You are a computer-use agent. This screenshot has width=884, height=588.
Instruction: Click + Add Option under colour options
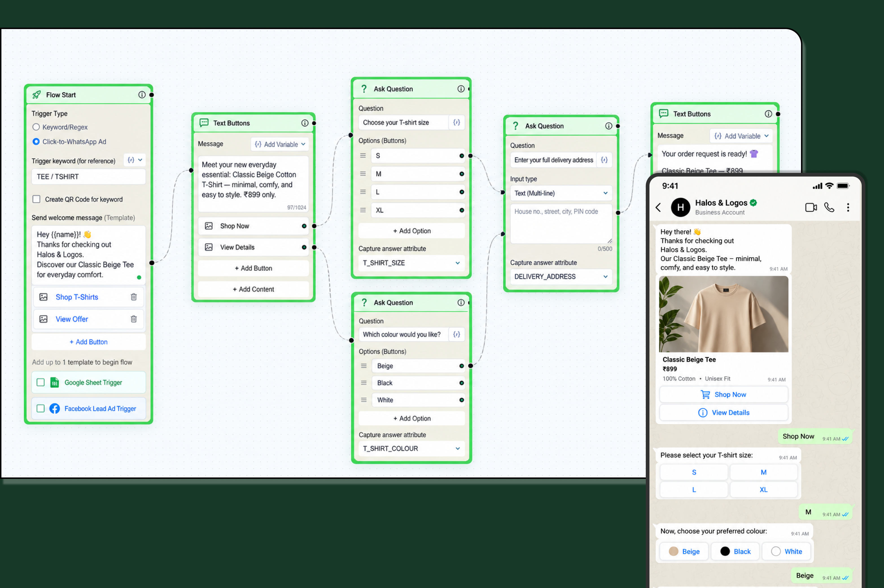click(412, 419)
